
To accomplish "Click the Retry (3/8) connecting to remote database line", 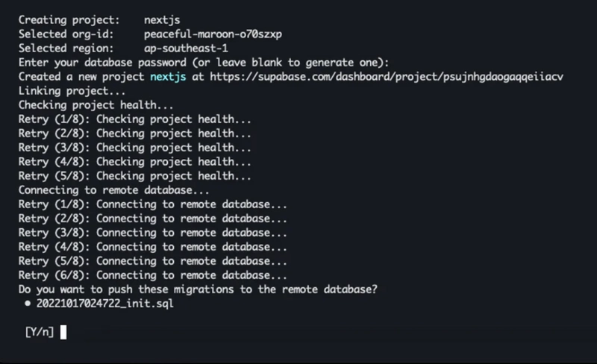I will click(153, 233).
